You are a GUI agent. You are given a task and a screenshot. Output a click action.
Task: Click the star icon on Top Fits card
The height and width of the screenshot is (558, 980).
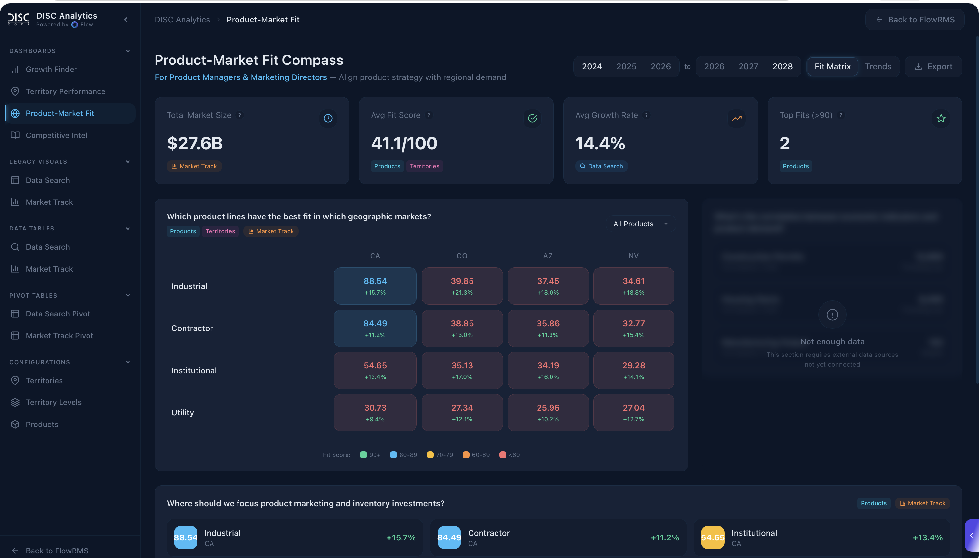tap(941, 119)
